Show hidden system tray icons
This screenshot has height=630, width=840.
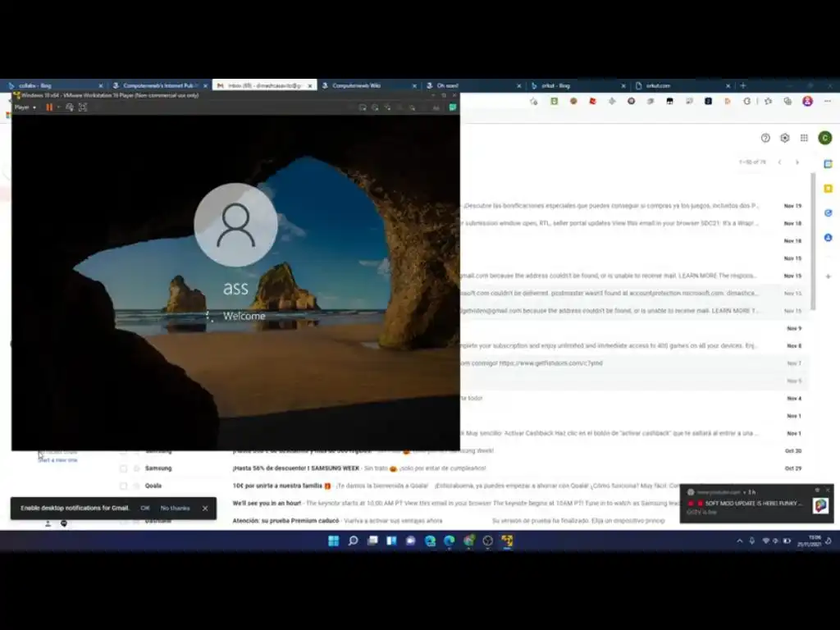(x=740, y=541)
